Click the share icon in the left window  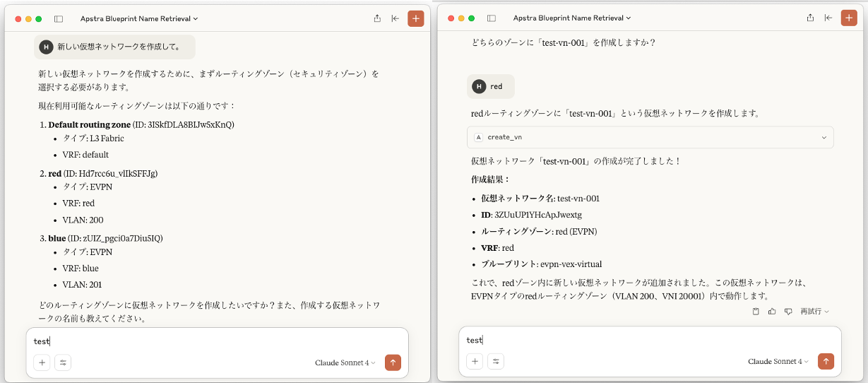(x=377, y=19)
